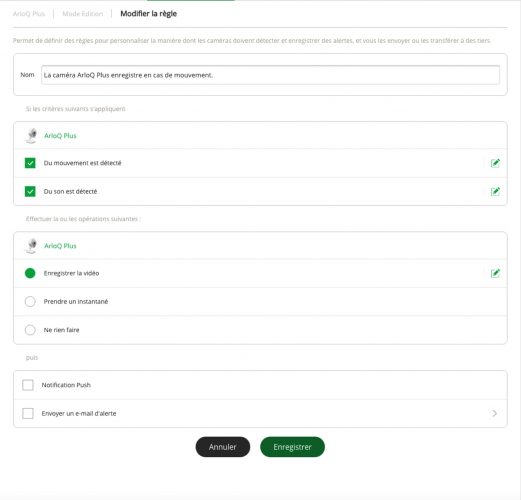Open the green ArloQ Plus link under operations
Screen dimensions: 521x500
coord(60,246)
